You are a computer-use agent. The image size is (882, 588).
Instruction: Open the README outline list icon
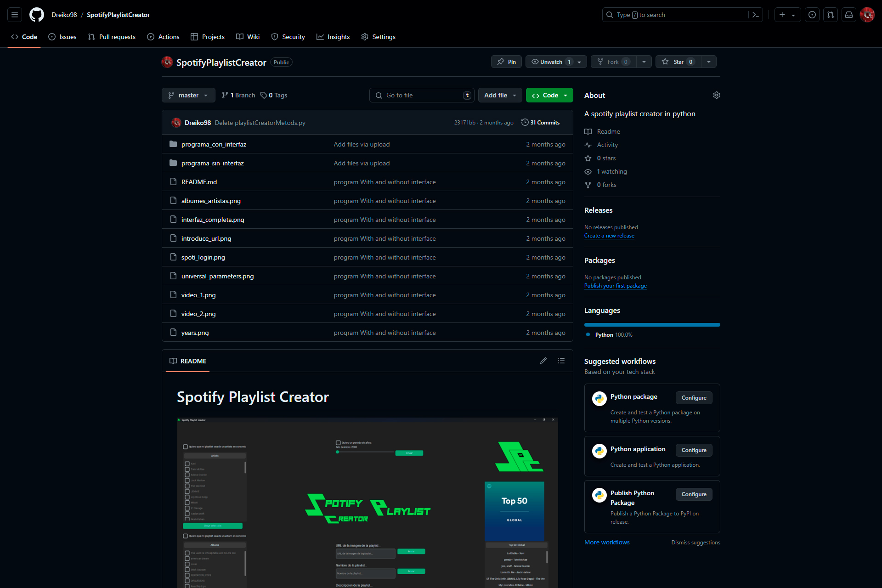[x=561, y=361]
